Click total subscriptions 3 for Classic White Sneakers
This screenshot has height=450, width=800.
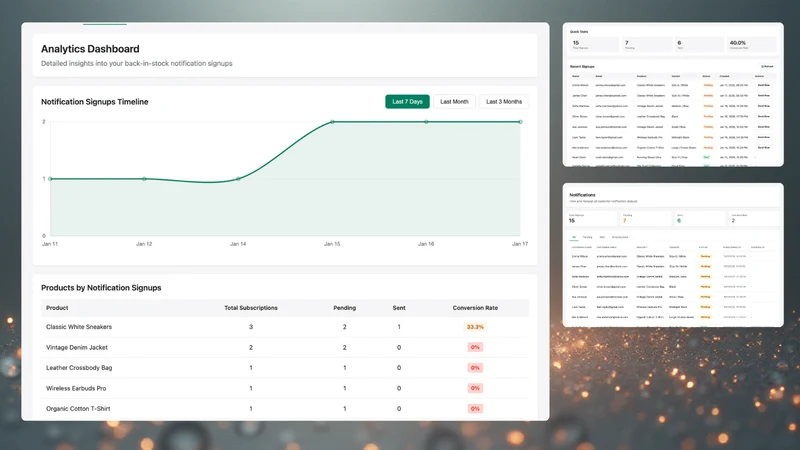251,327
